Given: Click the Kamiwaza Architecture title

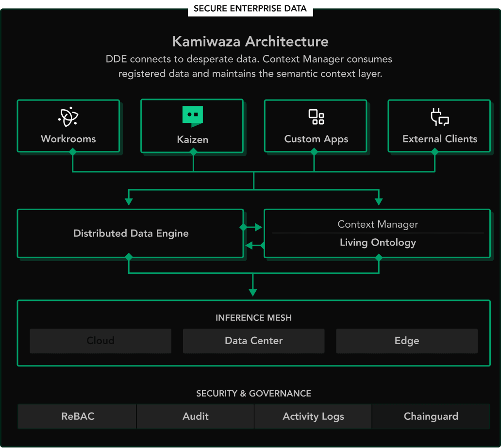Looking at the screenshot, I should coord(250,42).
